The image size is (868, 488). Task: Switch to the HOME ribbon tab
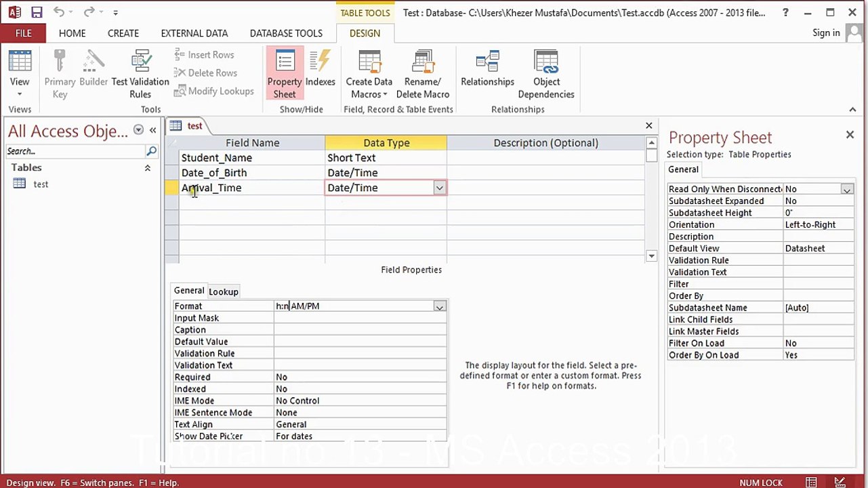72,33
